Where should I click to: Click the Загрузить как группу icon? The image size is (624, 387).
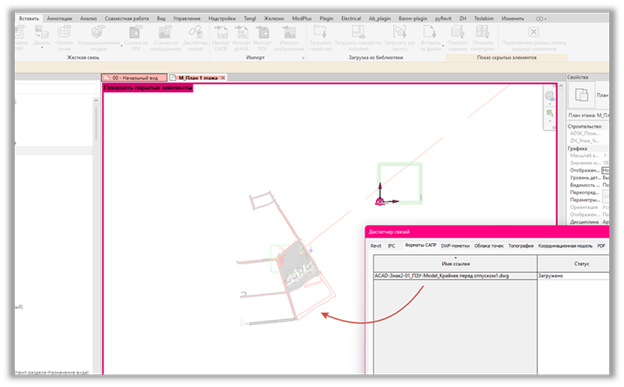400,31
